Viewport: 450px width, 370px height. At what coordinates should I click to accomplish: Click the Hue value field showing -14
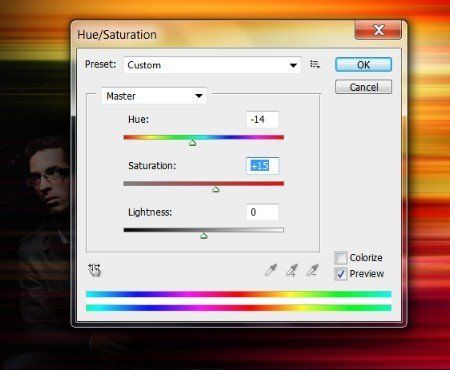[x=263, y=119]
